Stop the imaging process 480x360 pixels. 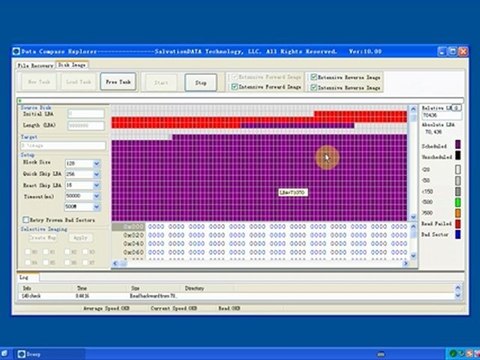pyautogui.click(x=201, y=82)
